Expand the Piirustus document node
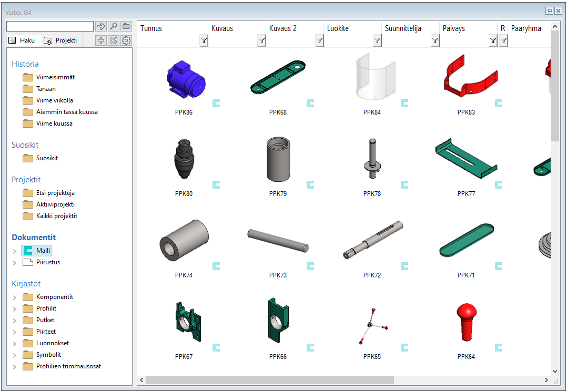 15,263
